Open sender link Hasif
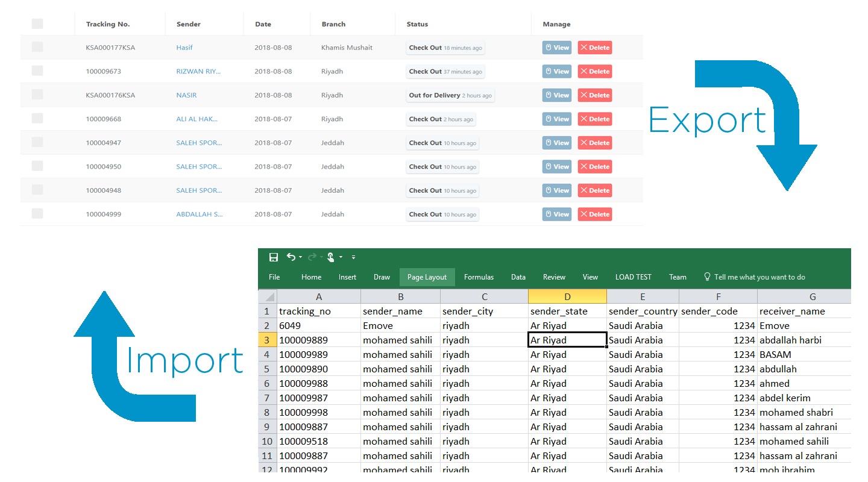The height and width of the screenshot is (482, 868). 184,48
